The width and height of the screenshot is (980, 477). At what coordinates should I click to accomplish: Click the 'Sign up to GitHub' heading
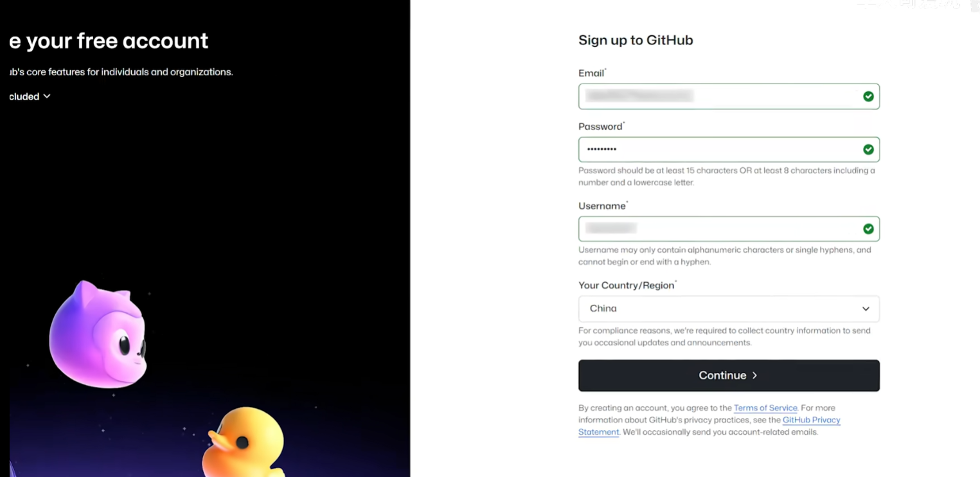point(635,40)
